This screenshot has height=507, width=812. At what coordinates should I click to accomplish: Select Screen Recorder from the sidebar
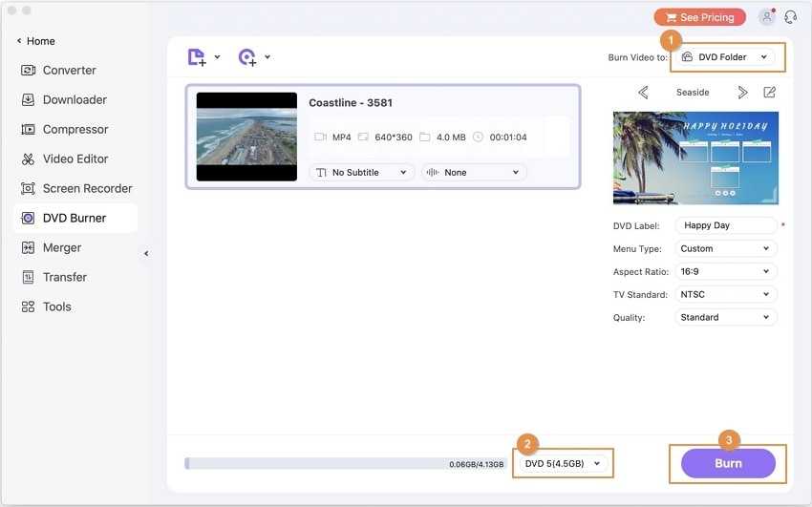[x=87, y=188]
